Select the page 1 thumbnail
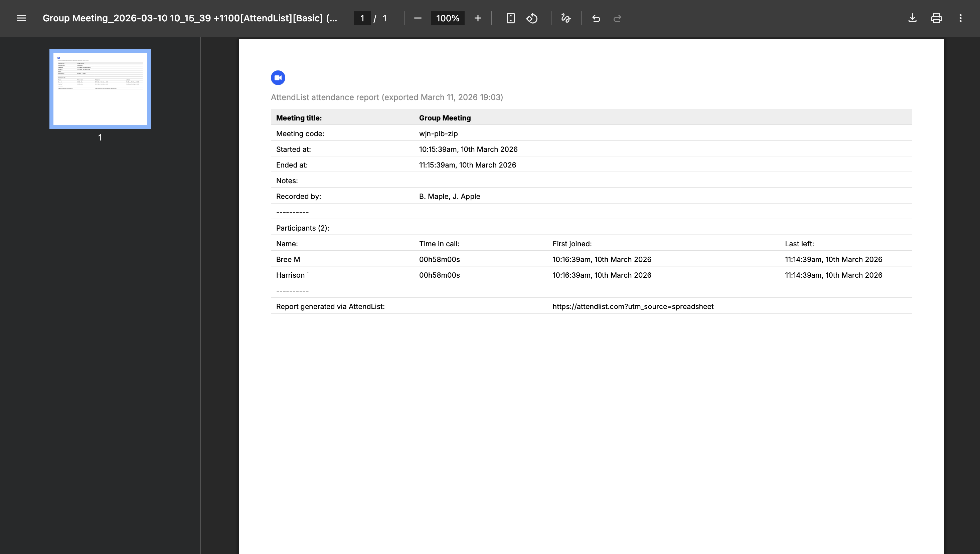The image size is (980, 554). 100,89
